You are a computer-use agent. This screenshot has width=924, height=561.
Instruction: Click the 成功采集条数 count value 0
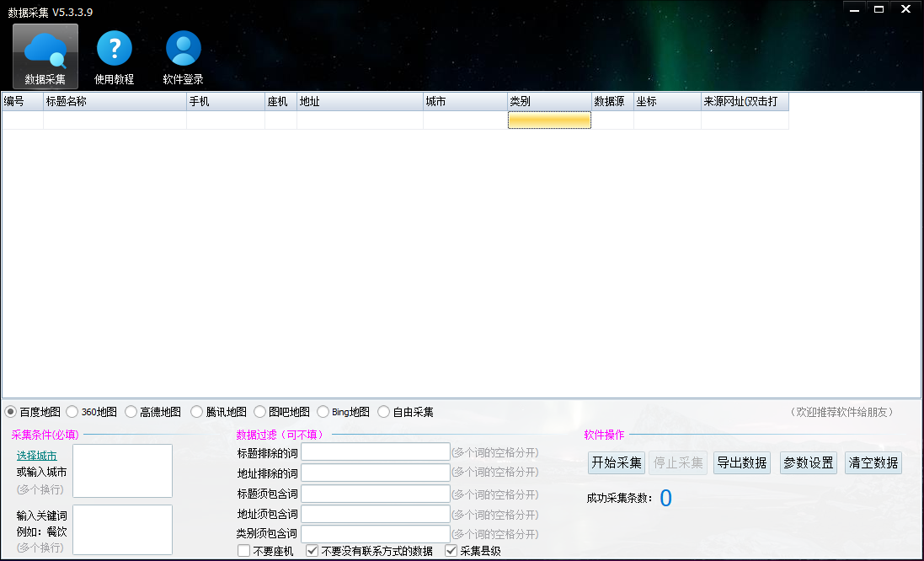[666, 499]
